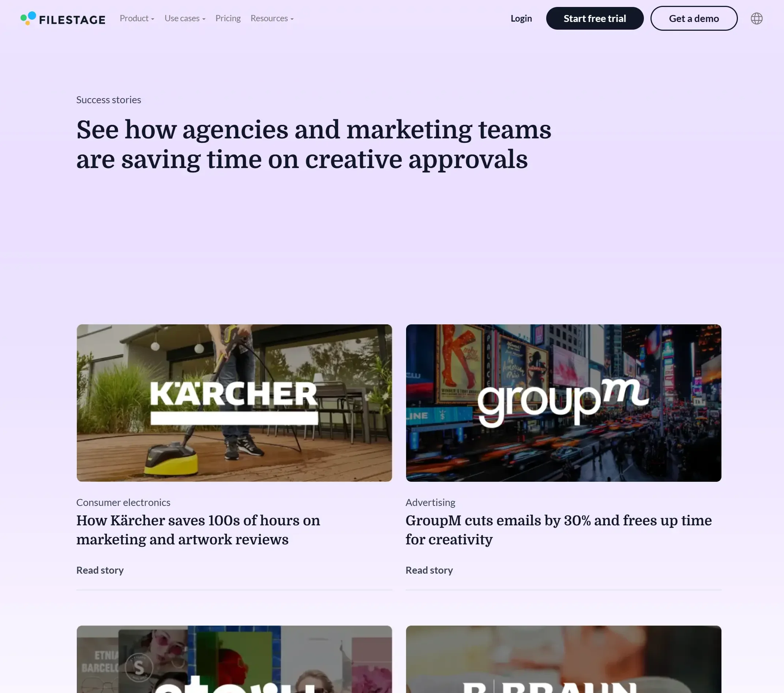Screen dimensions: 784x693
Task: Click the GroupM story headline
Action: coord(559,530)
